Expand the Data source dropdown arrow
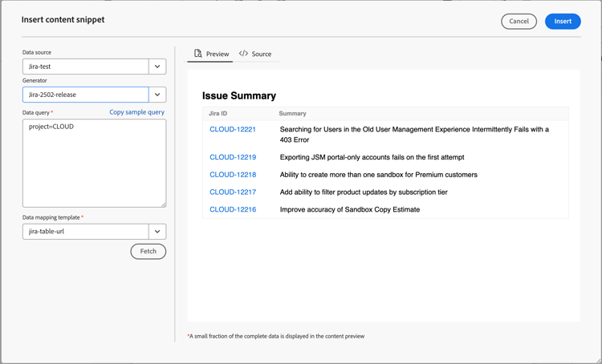This screenshot has height=364, width=602. (157, 67)
